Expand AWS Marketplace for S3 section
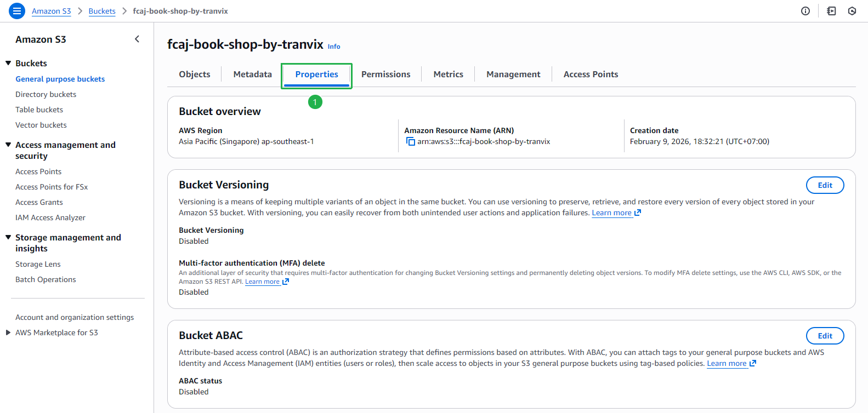The width and height of the screenshot is (868, 413). click(8, 332)
